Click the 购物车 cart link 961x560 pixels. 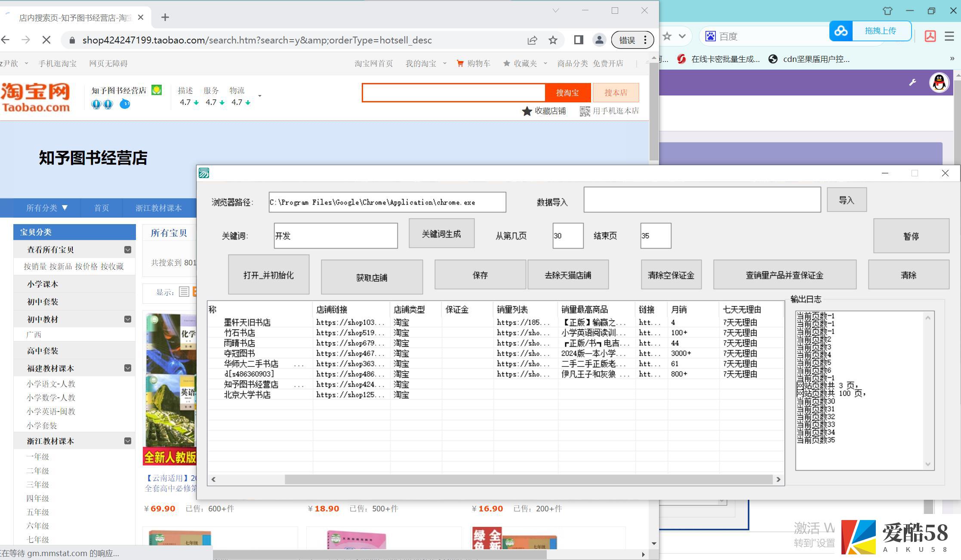pyautogui.click(x=474, y=64)
